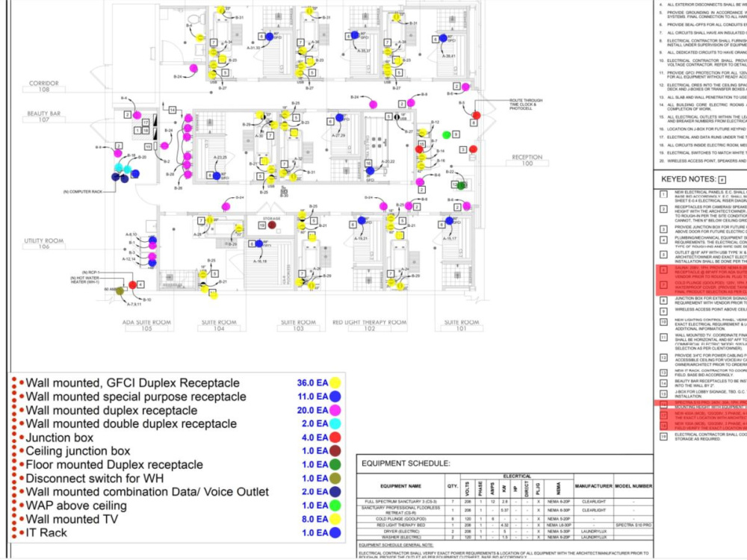Click the navy Data/Voice Outlet legend swatch
Screen dimensions: 747x560
[335, 491]
